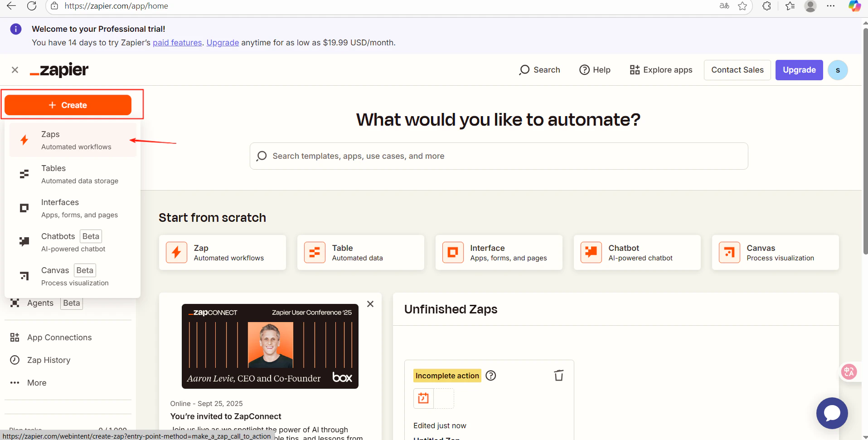Click the Tables icon in the Create menu
Screen dimensions: 868x440
tap(24, 174)
